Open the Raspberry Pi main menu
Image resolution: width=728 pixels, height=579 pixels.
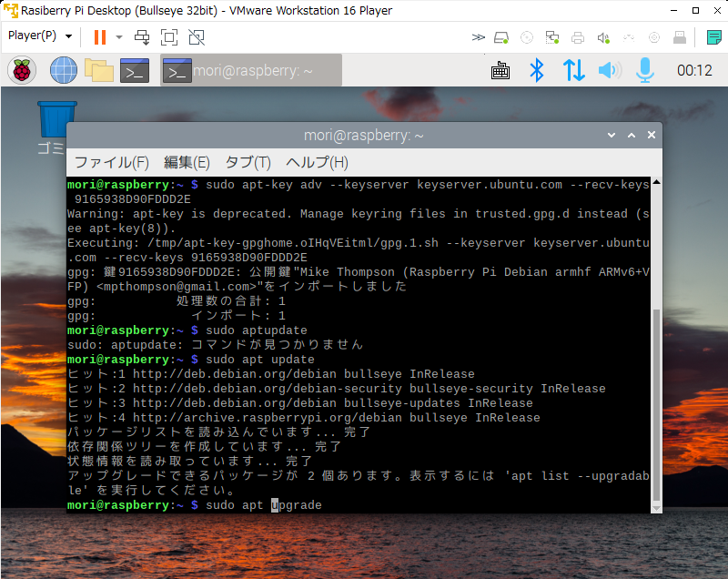click(22, 71)
